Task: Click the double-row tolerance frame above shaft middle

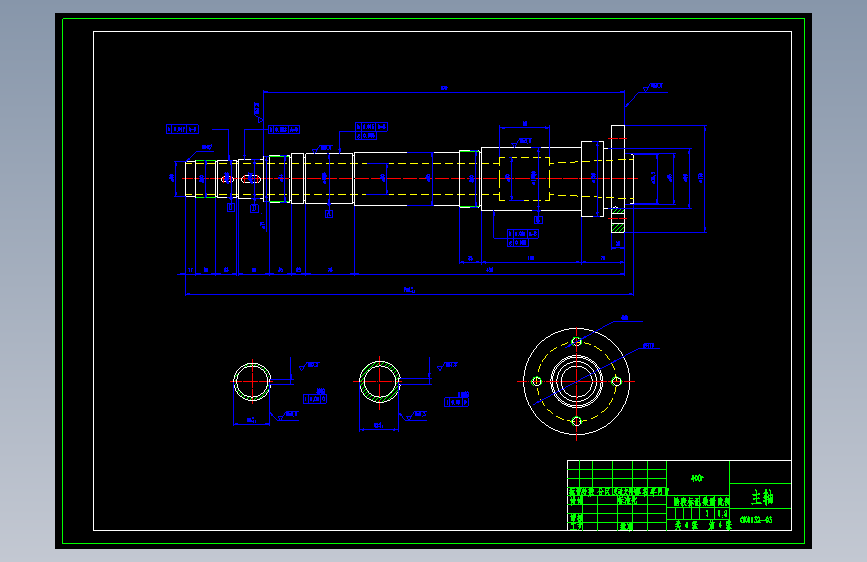Action: pyautogui.click(x=371, y=131)
